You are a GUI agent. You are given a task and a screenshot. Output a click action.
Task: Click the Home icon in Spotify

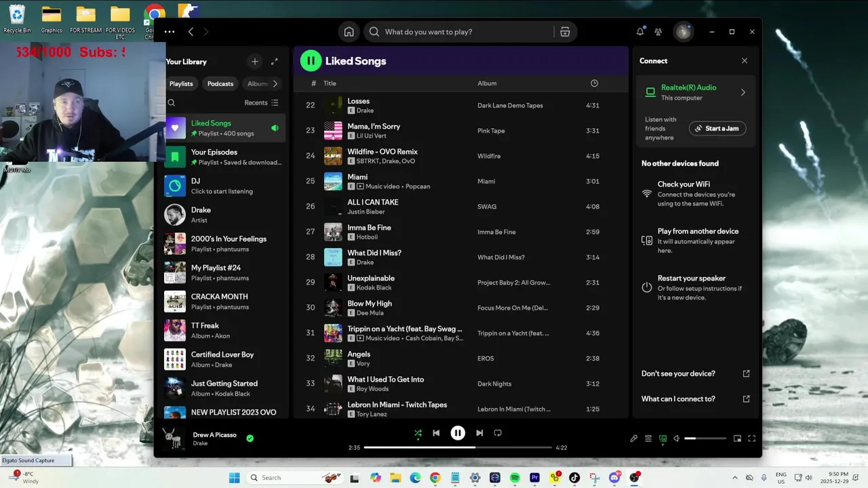point(349,32)
